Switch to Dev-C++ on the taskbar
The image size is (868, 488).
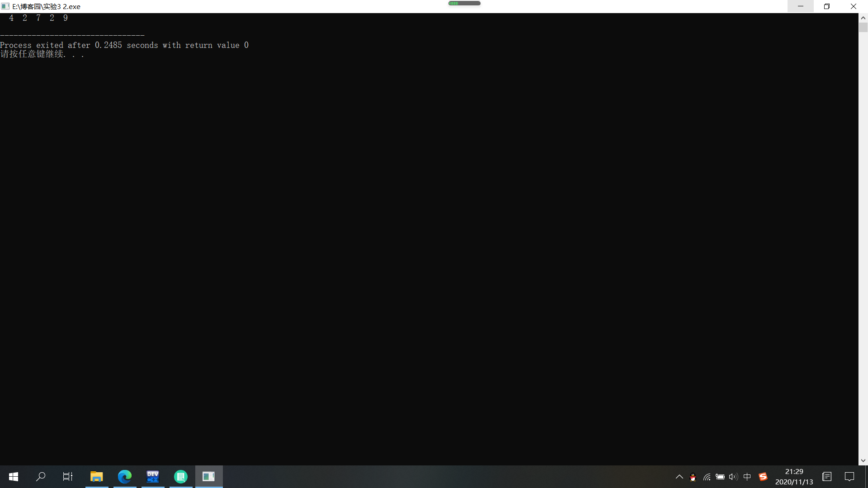coord(153,476)
